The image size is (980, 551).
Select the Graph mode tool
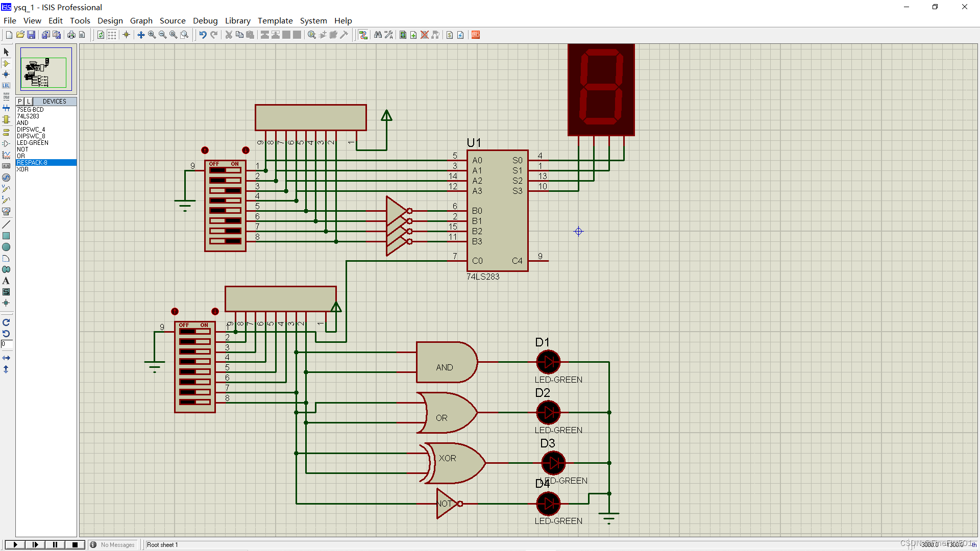pos(6,155)
